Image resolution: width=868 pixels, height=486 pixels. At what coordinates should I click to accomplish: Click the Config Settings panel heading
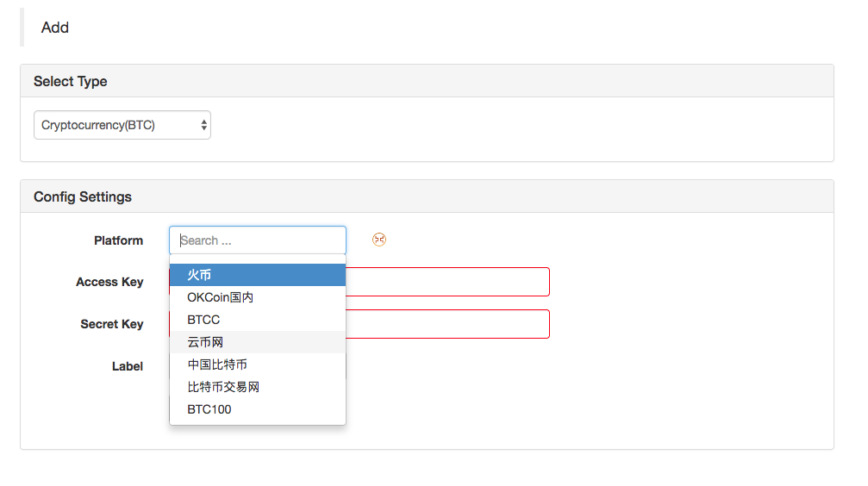tap(83, 196)
